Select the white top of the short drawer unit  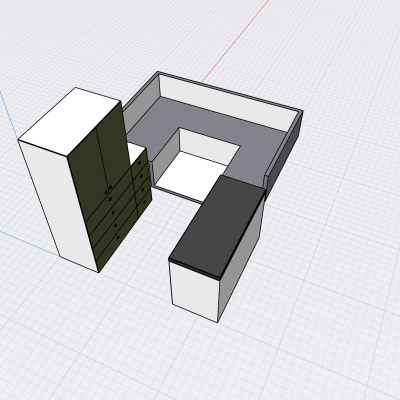pyautogui.click(x=137, y=151)
